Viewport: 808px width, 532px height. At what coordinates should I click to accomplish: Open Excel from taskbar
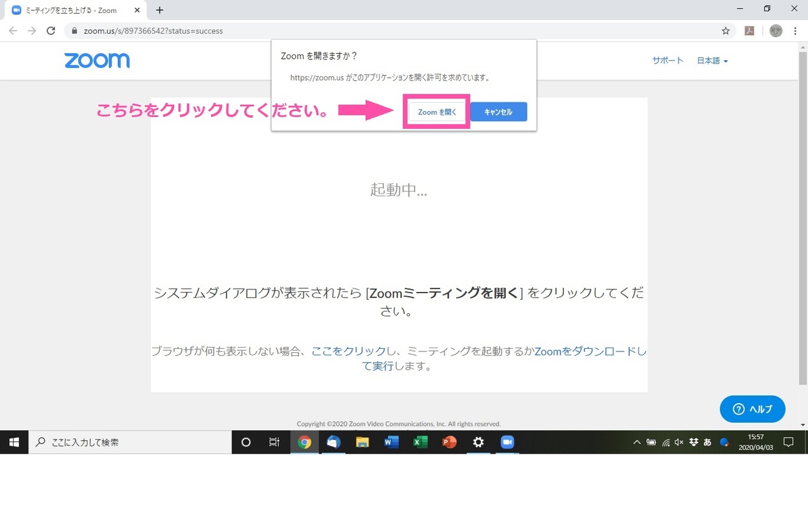pos(420,442)
